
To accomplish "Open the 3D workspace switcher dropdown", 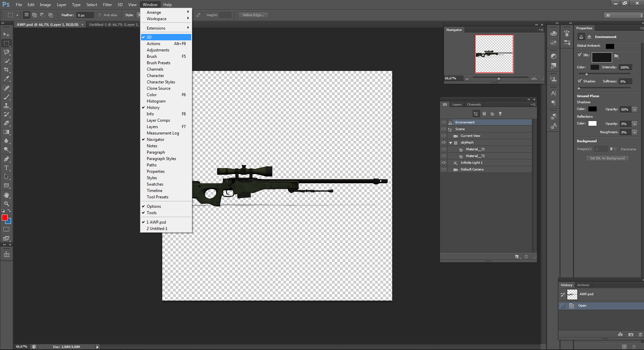I will pos(623,15).
